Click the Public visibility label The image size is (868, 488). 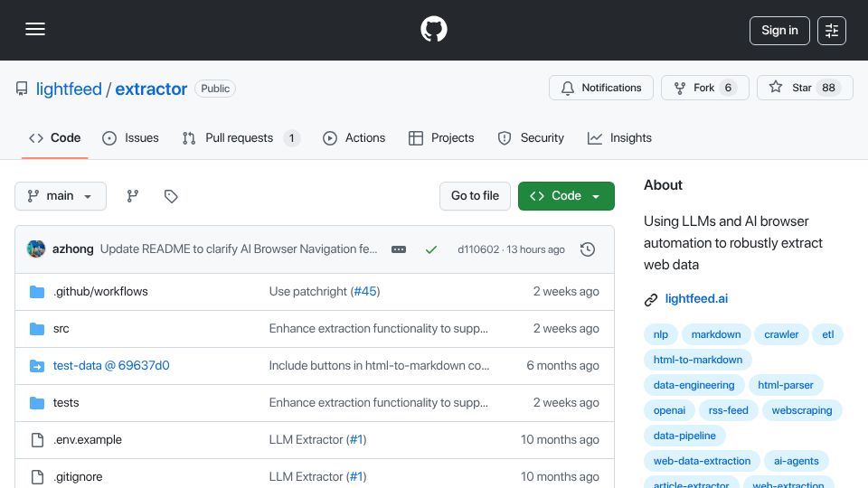215,89
